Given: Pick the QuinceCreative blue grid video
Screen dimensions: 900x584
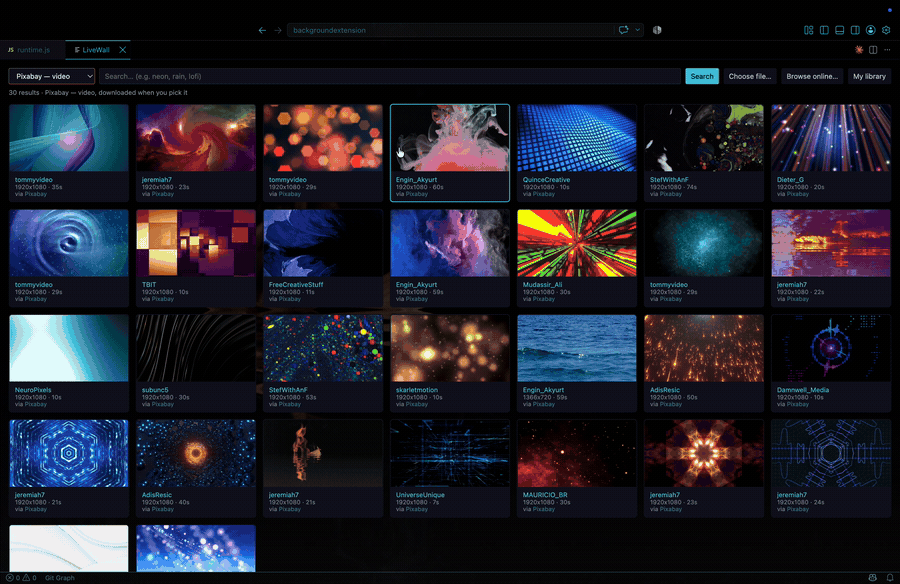Looking at the screenshot, I should pyautogui.click(x=577, y=153).
